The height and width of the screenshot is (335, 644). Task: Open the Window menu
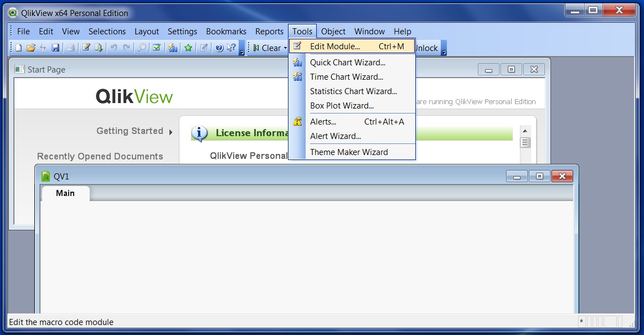370,31
